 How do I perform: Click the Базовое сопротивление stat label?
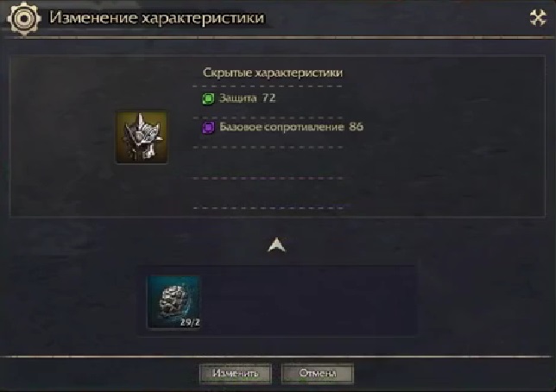281,127
